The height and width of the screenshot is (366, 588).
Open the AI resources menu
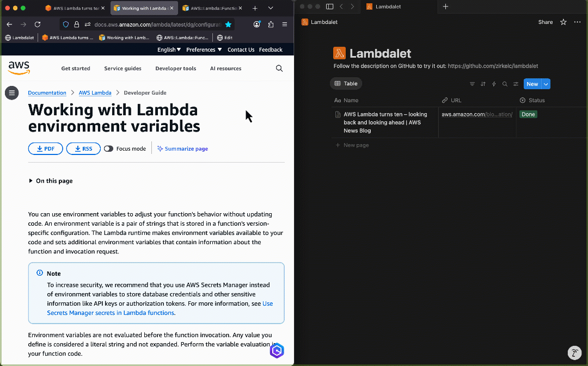[x=226, y=68]
